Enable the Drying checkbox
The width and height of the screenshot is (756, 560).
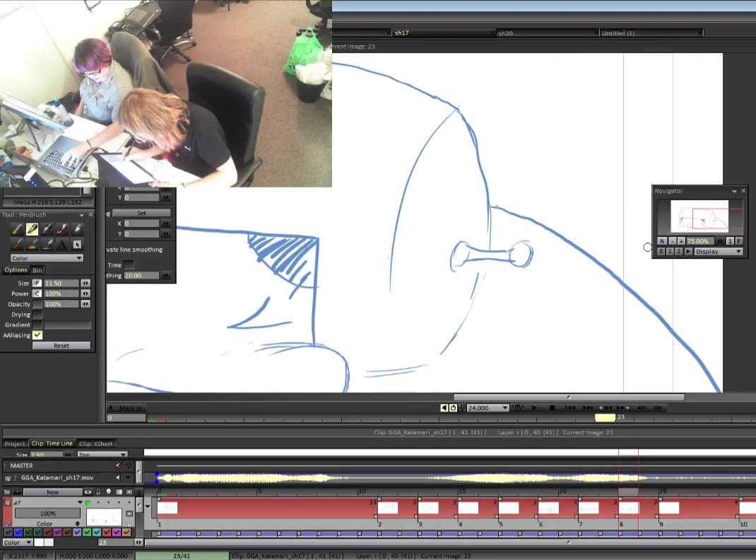point(37,315)
